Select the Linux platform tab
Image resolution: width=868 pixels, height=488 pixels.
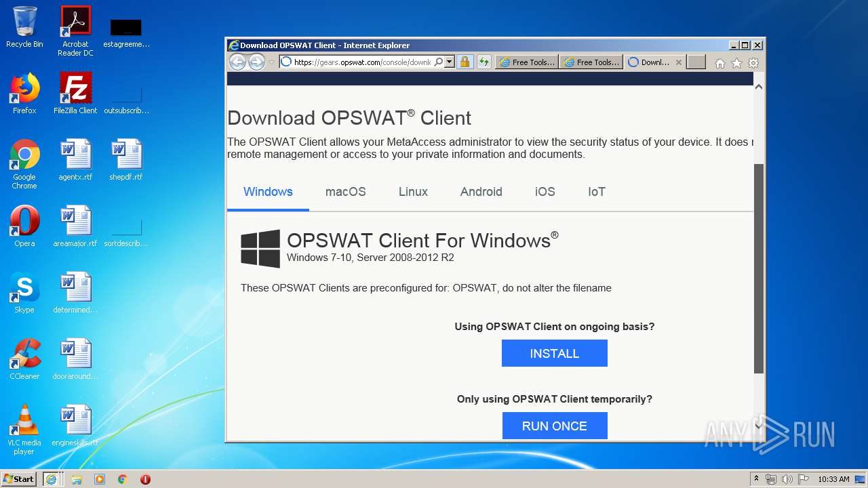coord(413,192)
